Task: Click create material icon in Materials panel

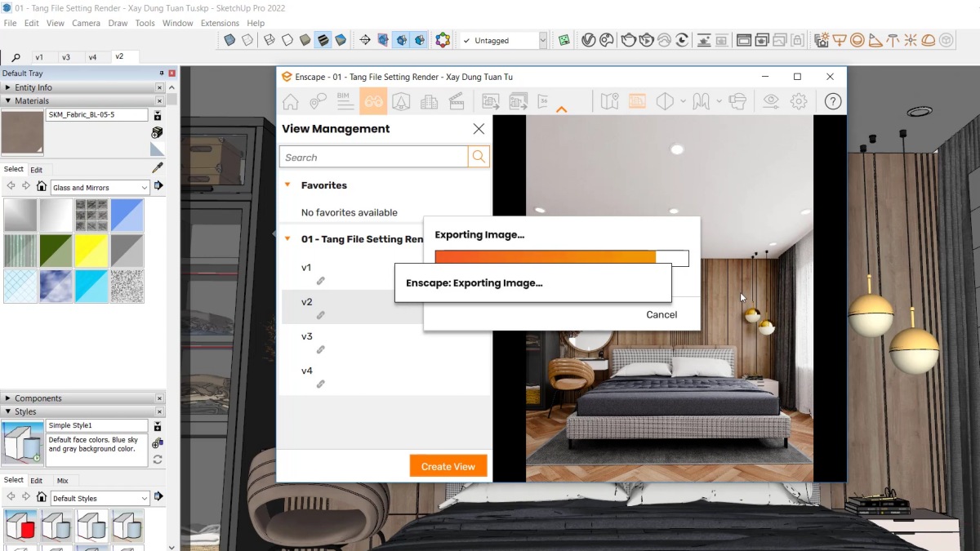Action: [157, 132]
